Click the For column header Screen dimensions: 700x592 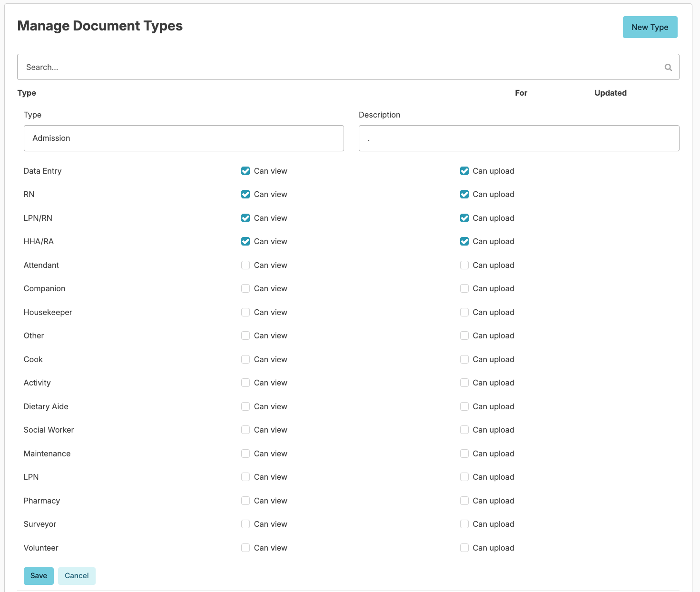point(521,93)
